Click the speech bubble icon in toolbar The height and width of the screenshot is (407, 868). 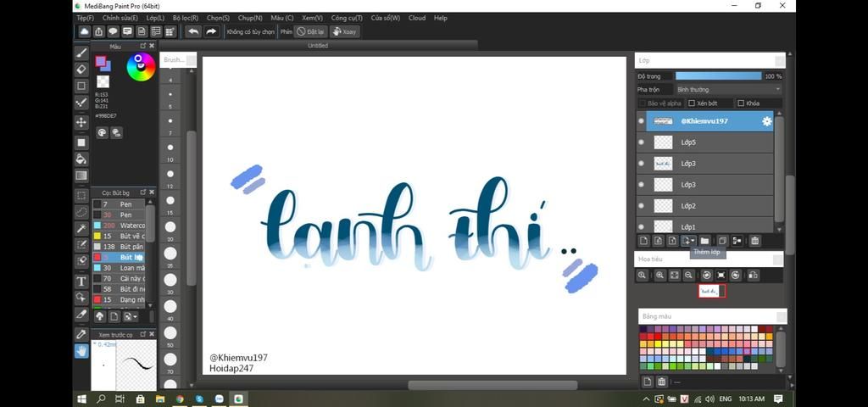pos(113,31)
